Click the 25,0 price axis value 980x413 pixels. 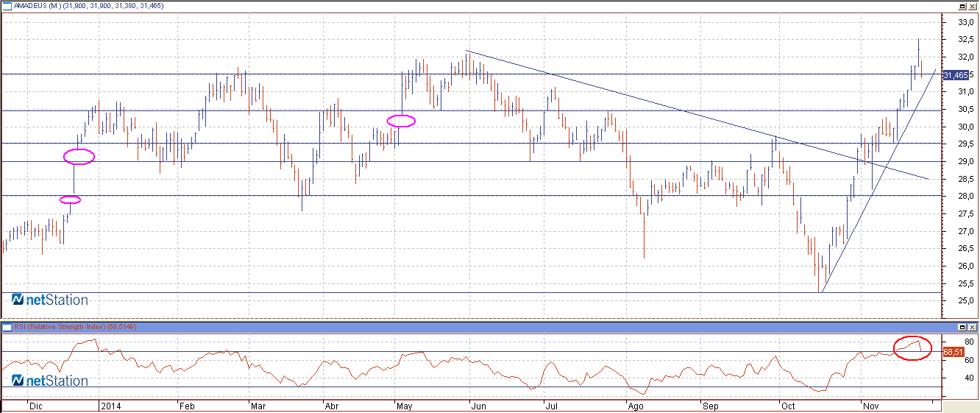pyautogui.click(x=965, y=300)
